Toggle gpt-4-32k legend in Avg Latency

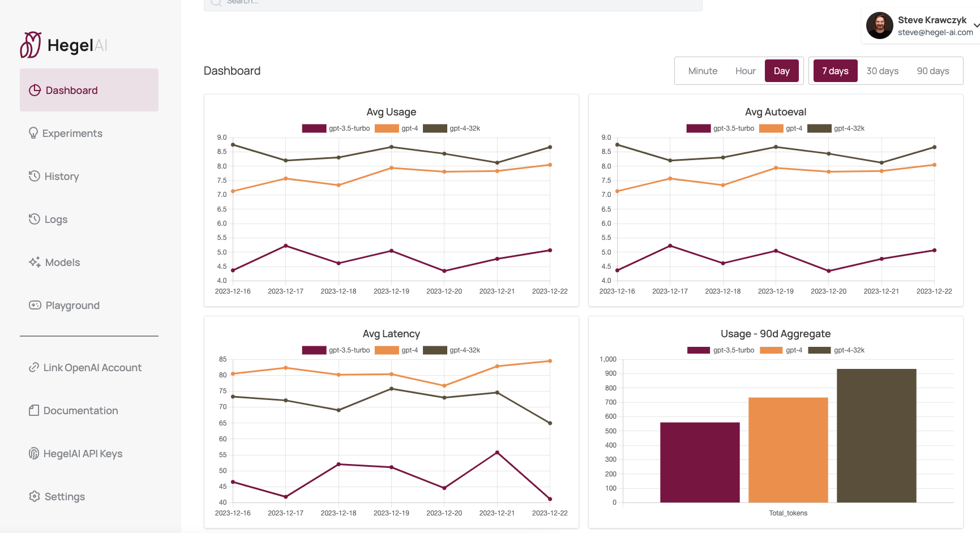coord(451,350)
